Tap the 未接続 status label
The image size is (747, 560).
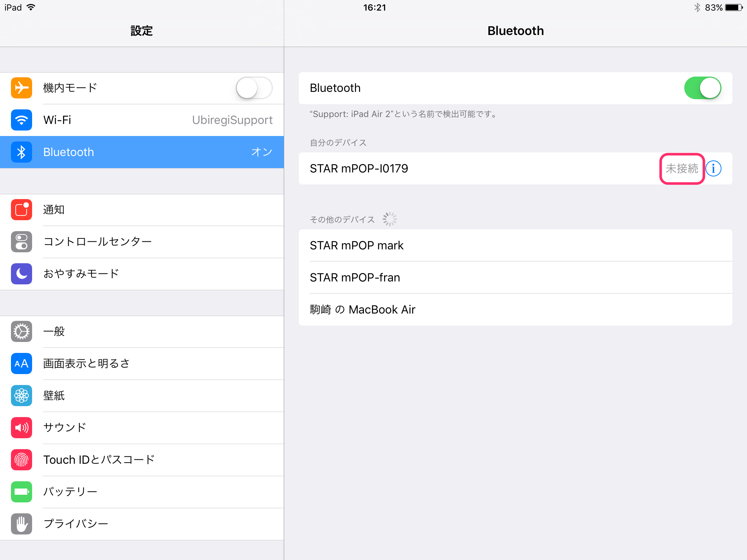(682, 168)
